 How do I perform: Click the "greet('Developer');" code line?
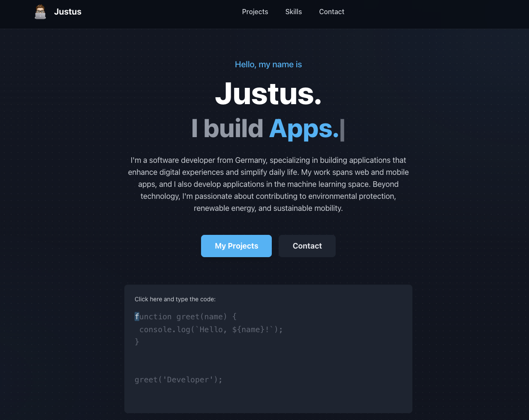tap(178, 380)
